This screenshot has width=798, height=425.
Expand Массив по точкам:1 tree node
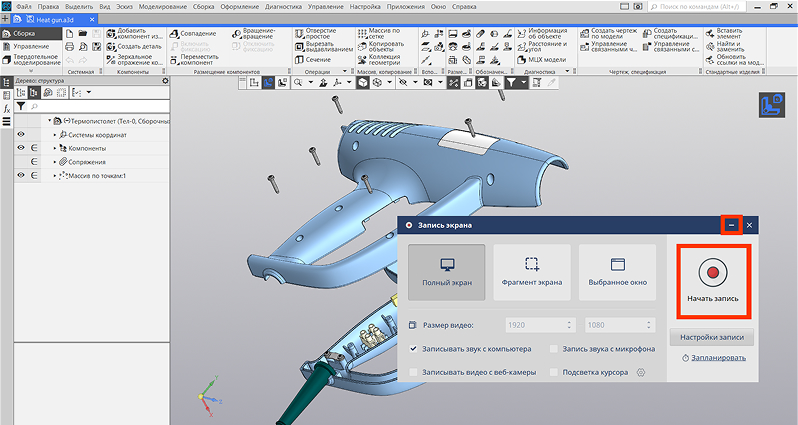[x=55, y=176]
